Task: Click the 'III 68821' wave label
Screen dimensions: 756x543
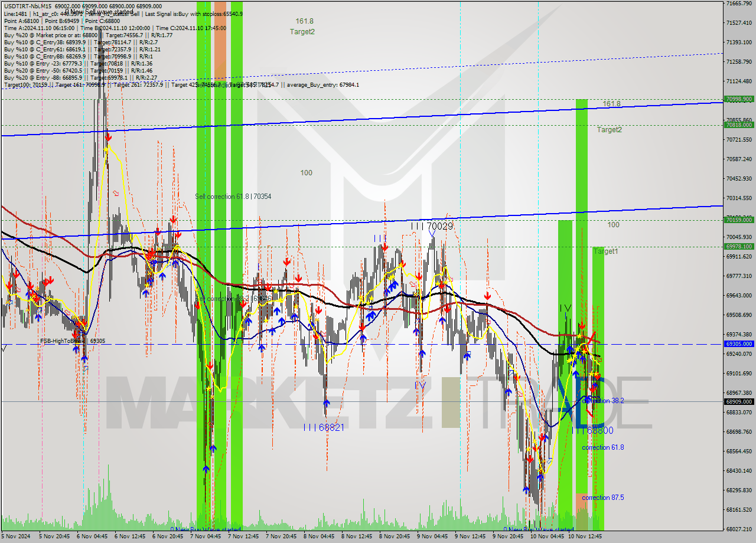Action: pos(323,427)
